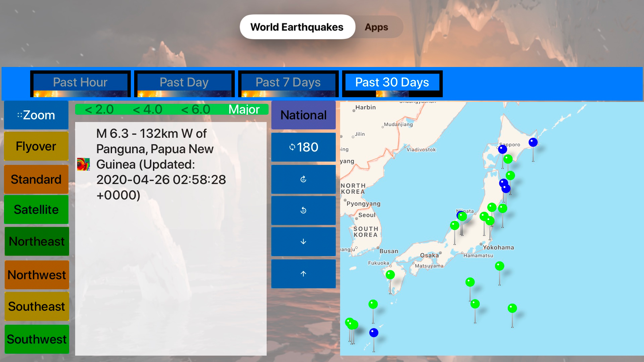644x362 pixels.
Task: Select the Past 30 Days tab
Action: click(392, 84)
